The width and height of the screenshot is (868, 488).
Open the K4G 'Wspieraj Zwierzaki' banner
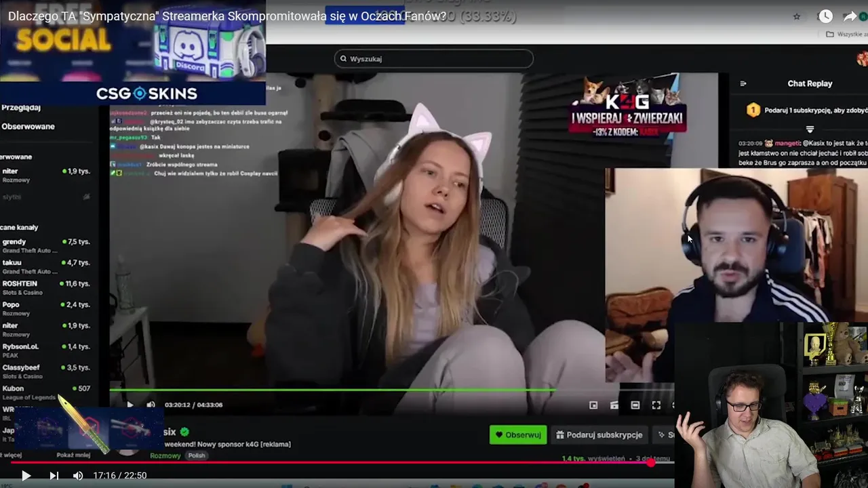pos(628,106)
